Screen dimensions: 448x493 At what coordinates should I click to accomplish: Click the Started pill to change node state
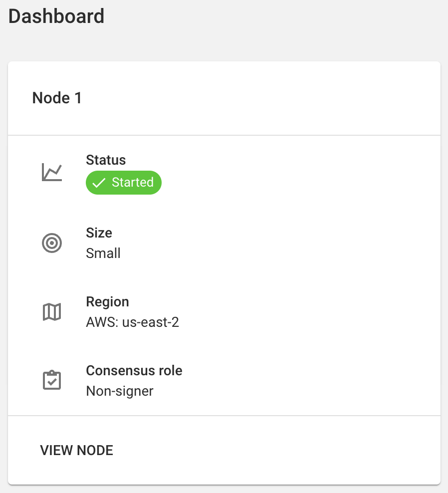[123, 182]
